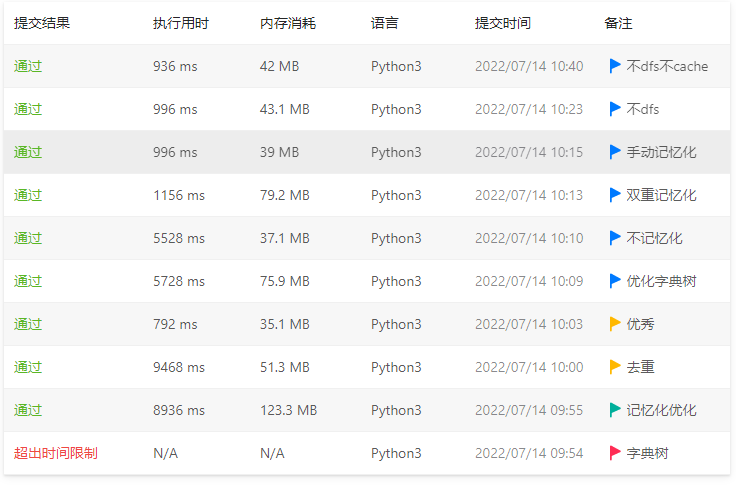Click the yellow flag beside 去重
736x486 pixels.
click(615, 367)
